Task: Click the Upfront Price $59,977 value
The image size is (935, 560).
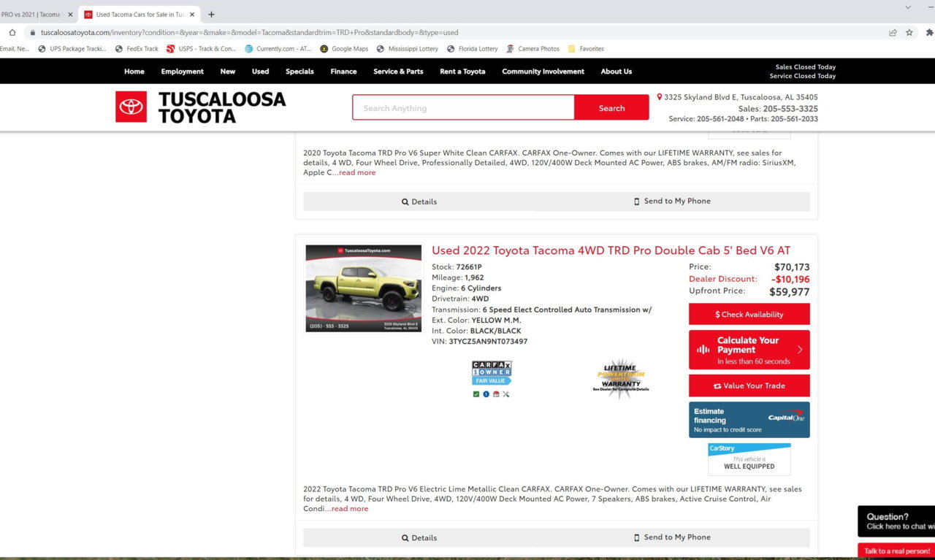Action: [x=789, y=291]
